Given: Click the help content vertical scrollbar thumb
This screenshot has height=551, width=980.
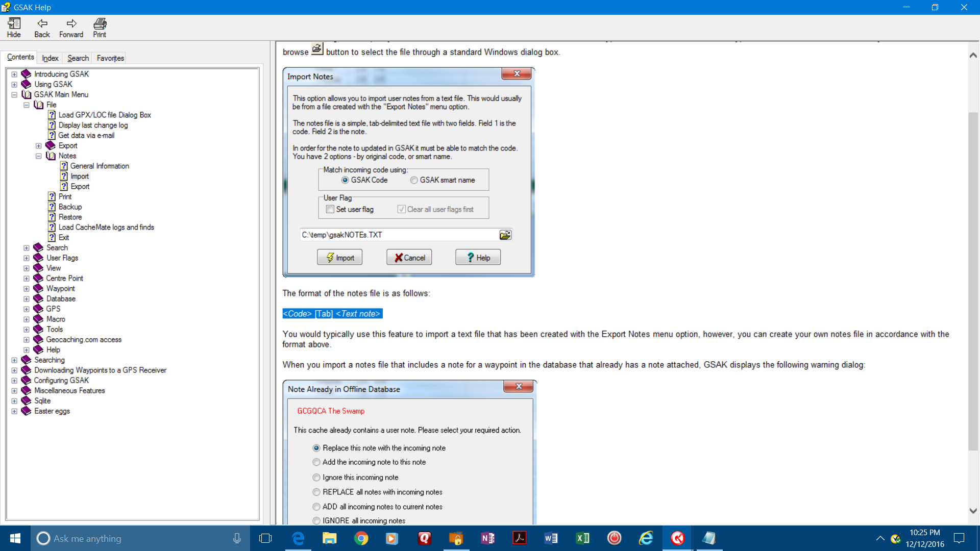Looking at the screenshot, I should pyautogui.click(x=973, y=281).
